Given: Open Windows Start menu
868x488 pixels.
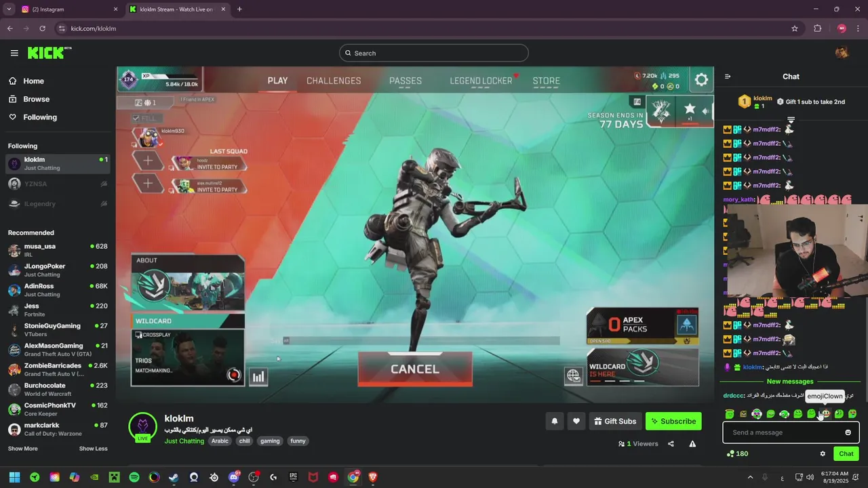Looking at the screenshot, I should point(14,477).
